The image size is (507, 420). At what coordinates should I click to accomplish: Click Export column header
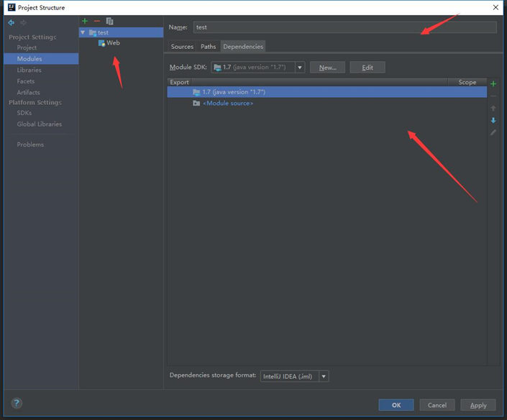point(180,82)
